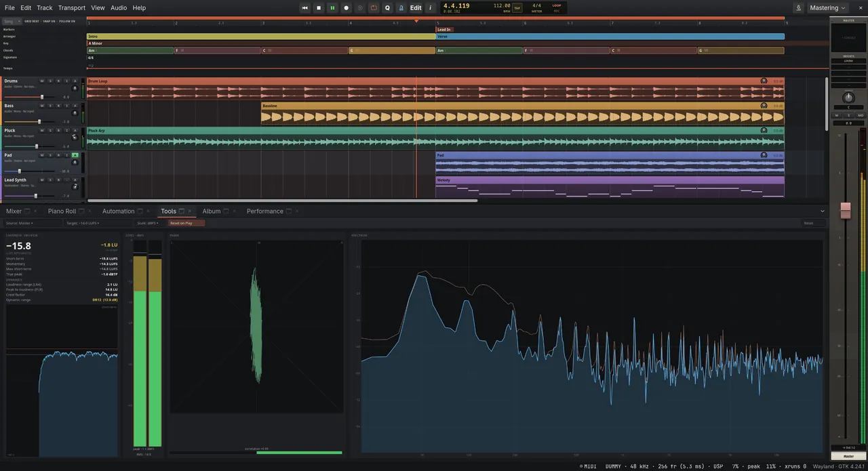Detach the Piano Roll tab via window icon
Image resolution: width=868 pixels, height=471 pixels.
pos(81,211)
